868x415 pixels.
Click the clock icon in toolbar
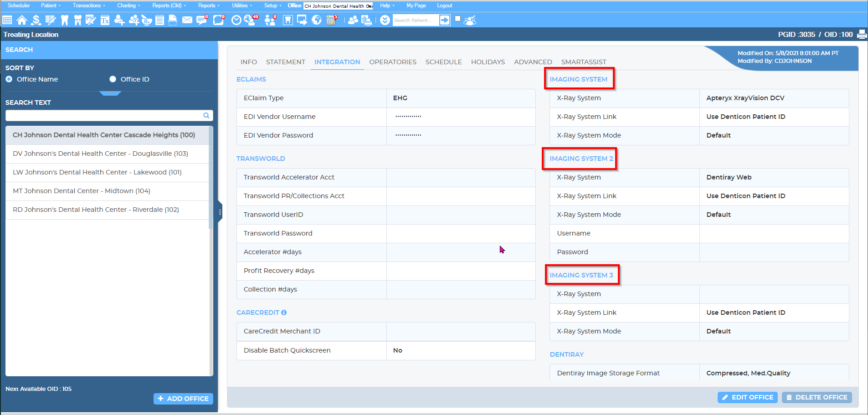pos(236,20)
